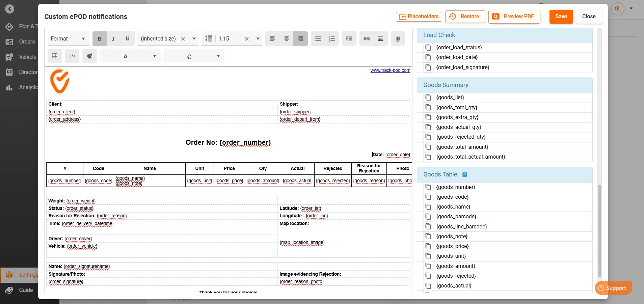Image resolution: width=644 pixels, height=304 pixels.
Task: Insert an unordered bullet list
Action: coord(318,39)
